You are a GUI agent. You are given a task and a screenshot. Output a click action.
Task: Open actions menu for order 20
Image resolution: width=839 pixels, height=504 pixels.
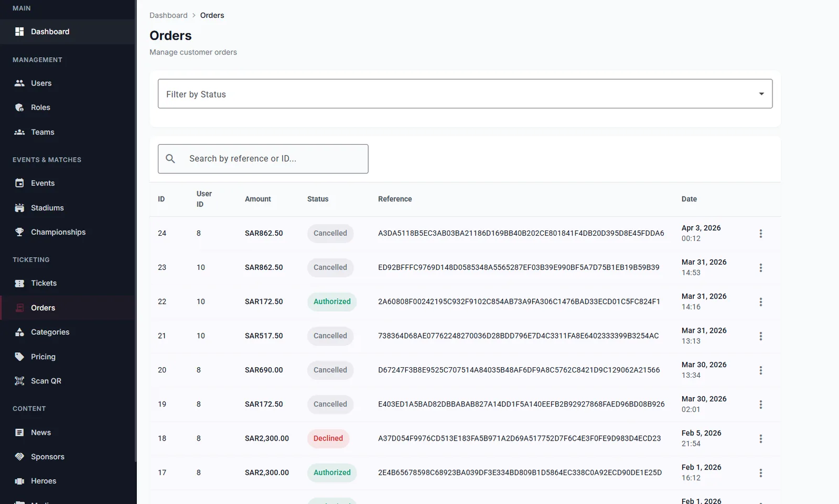pos(760,370)
